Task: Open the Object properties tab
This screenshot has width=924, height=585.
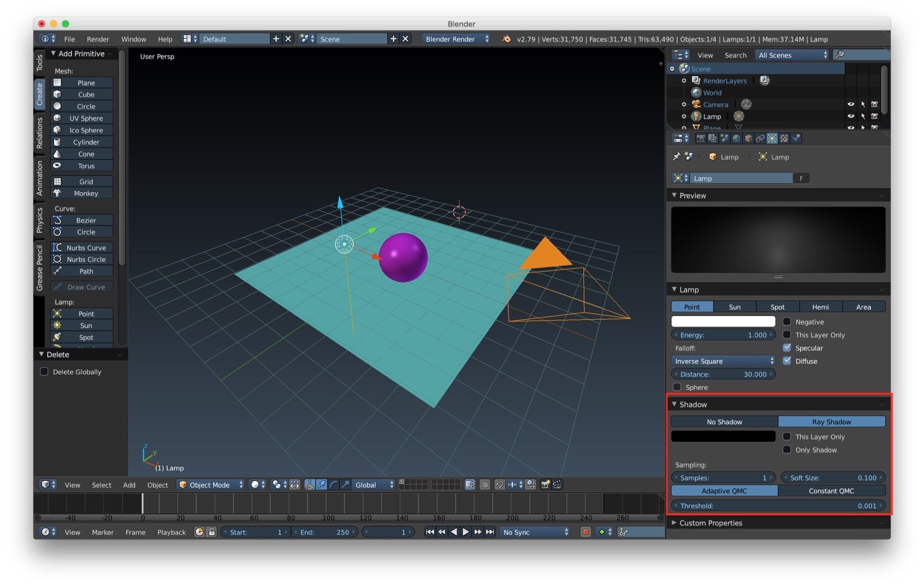Action: (x=748, y=138)
